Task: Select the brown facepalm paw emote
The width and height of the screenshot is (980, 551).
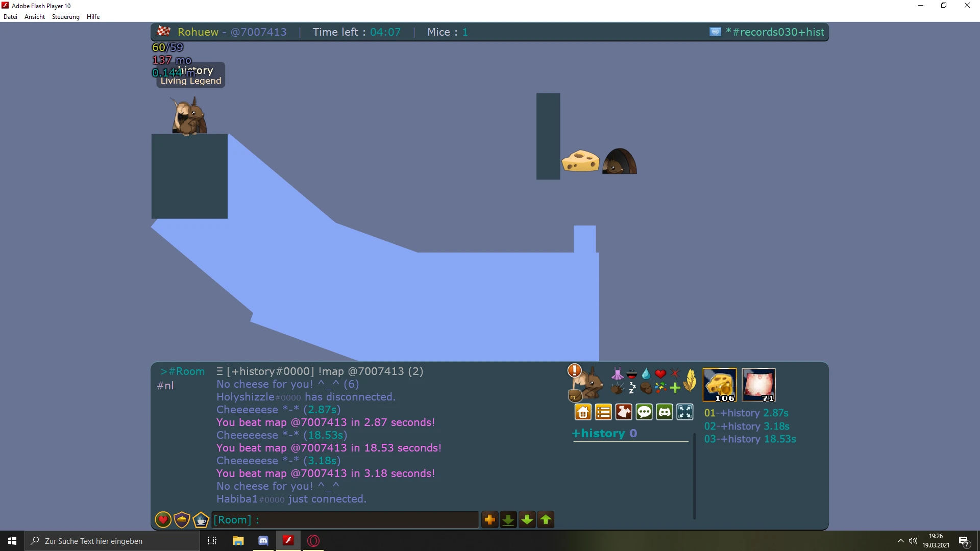Action: (x=646, y=388)
